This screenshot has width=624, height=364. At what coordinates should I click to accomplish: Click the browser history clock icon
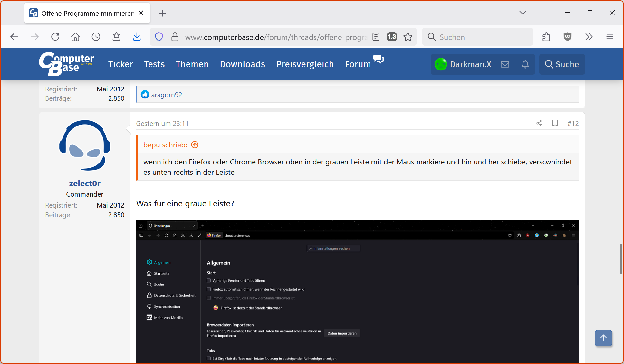[96, 37]
